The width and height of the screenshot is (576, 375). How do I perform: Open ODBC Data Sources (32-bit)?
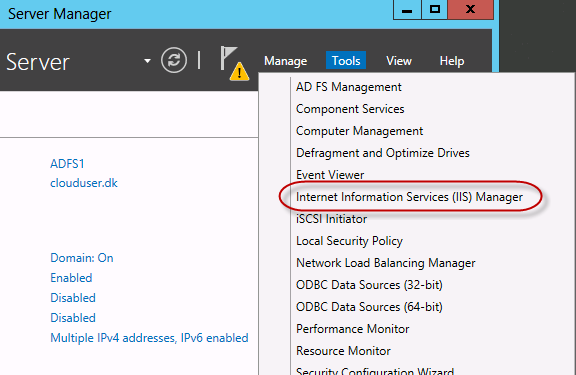pyautogui.click(x=369, y=285)
